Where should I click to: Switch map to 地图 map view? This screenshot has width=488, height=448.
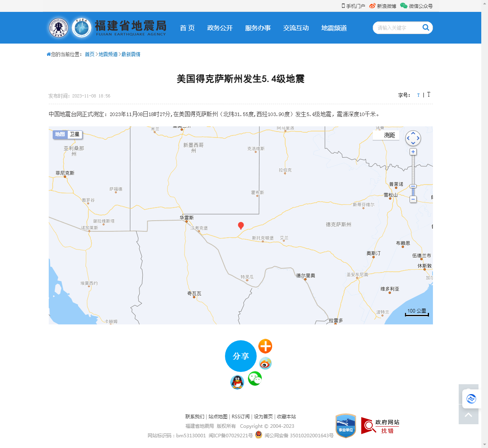[x=60, y=134]
